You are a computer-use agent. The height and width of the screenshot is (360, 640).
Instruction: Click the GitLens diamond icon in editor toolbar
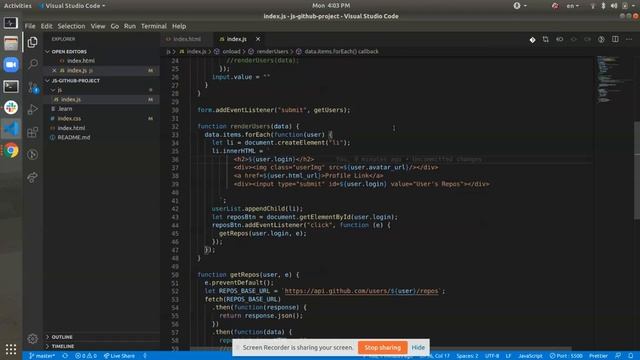532,40
